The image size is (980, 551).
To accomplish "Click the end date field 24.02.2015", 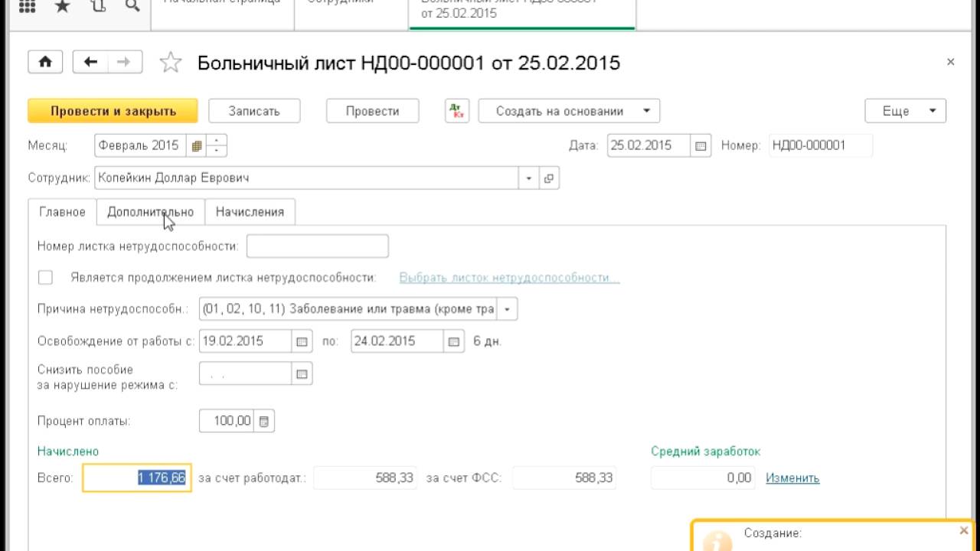I will 397,341.
